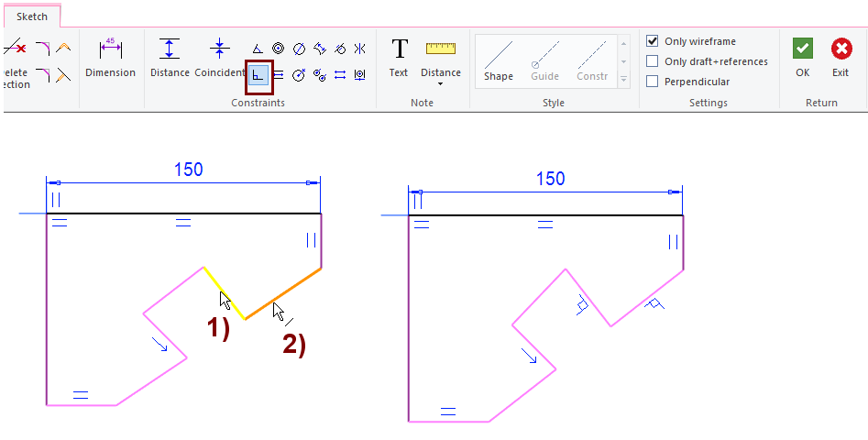Click the Dimension tool

110,58
